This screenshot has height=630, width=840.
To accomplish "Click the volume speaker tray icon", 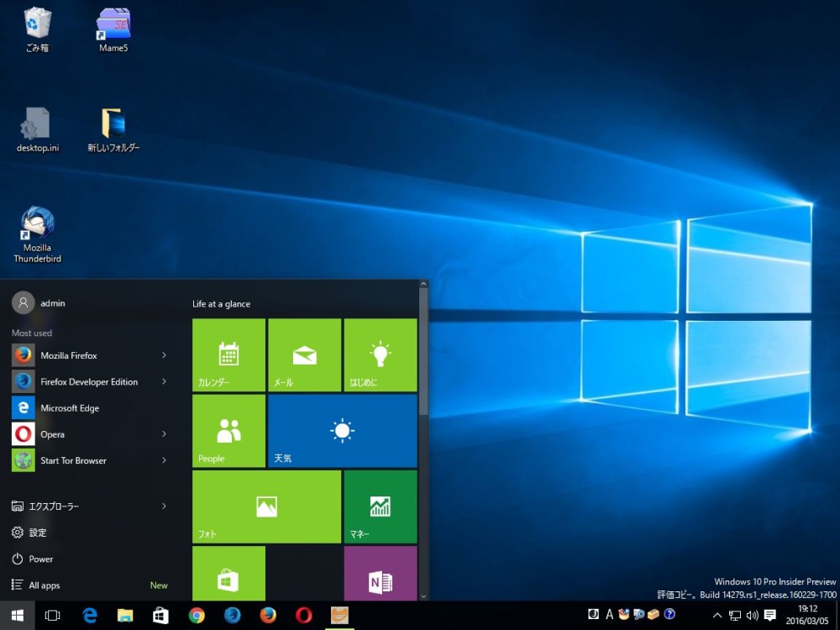I will pyautogui.click(x=751, y=616).
